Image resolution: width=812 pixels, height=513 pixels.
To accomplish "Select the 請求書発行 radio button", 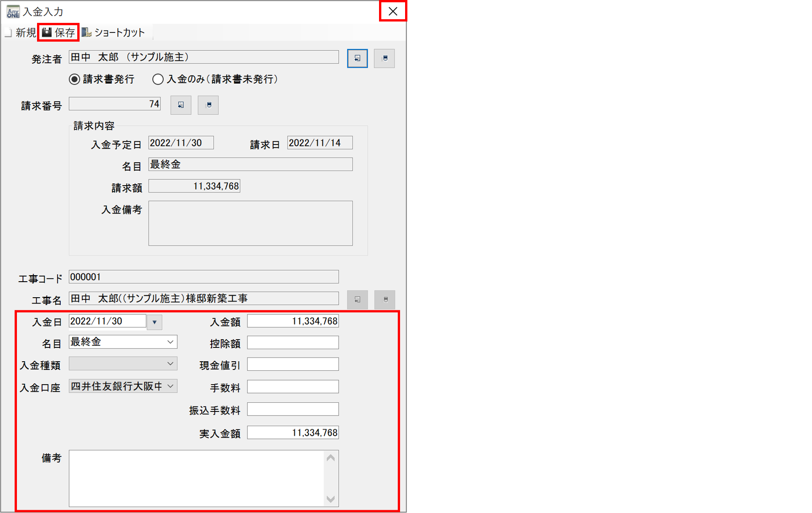I will tap(75, 80).
